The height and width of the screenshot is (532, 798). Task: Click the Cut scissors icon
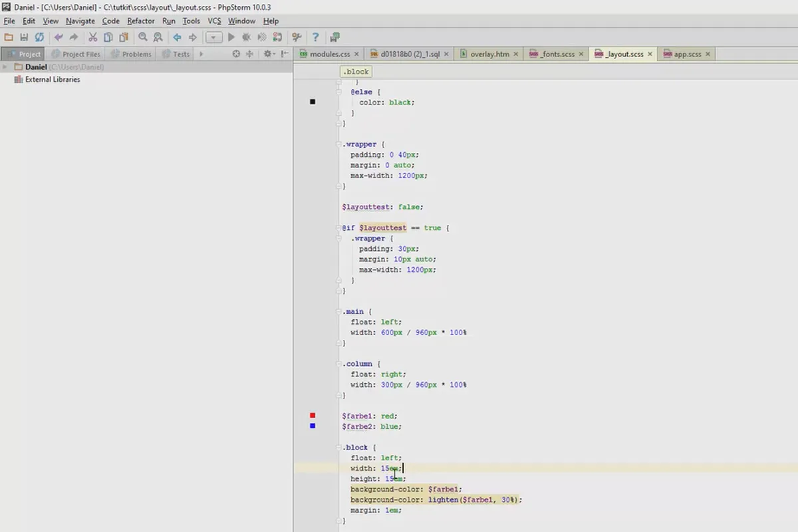tap(92, 38)
